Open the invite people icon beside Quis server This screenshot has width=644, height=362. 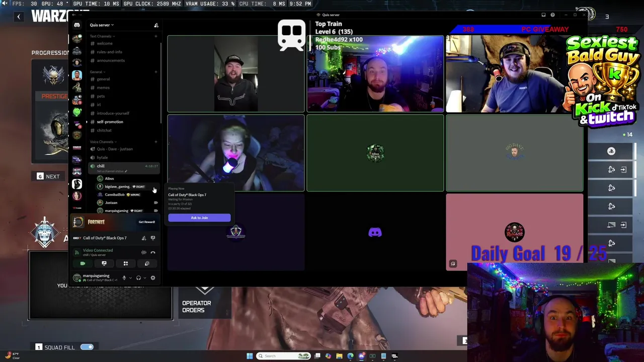tap(156, 25)
